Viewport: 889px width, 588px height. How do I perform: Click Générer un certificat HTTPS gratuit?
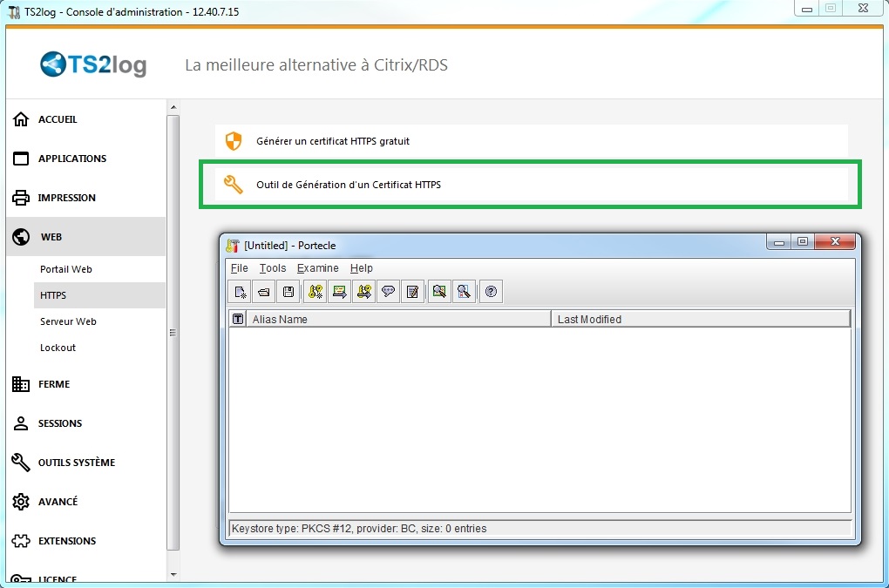point(532,141)
